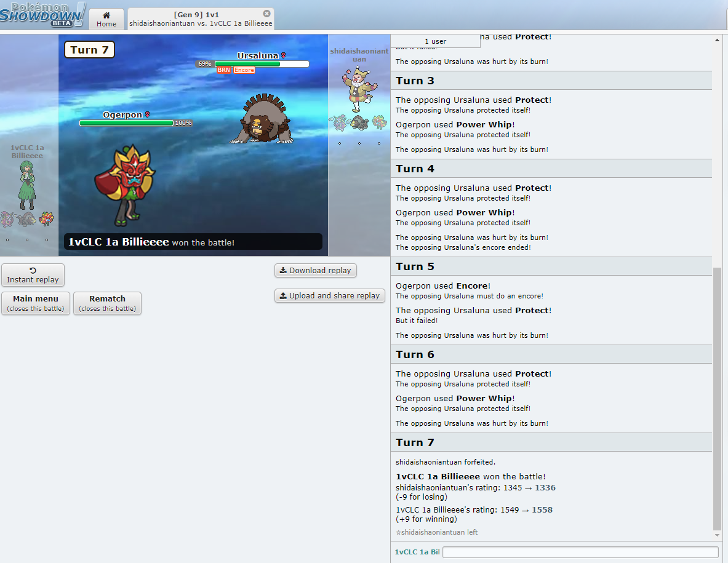
Task: Click '☆shidaishaoniantuan left' log message
Action: click(x=436, y=532)
